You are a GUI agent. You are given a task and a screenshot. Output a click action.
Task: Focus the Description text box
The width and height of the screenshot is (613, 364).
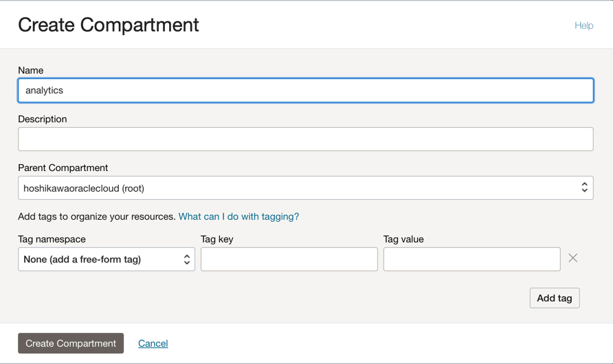(x=305, y=139)
